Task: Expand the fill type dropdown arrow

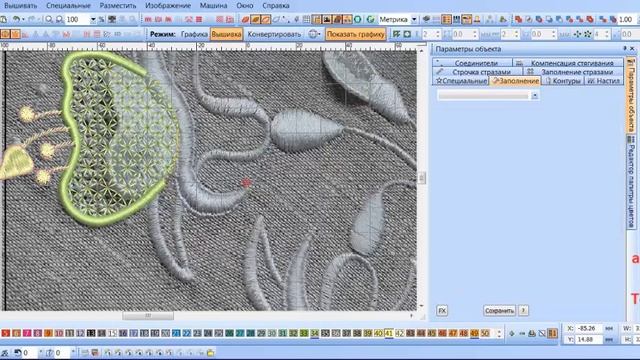Action: point(535,96)
